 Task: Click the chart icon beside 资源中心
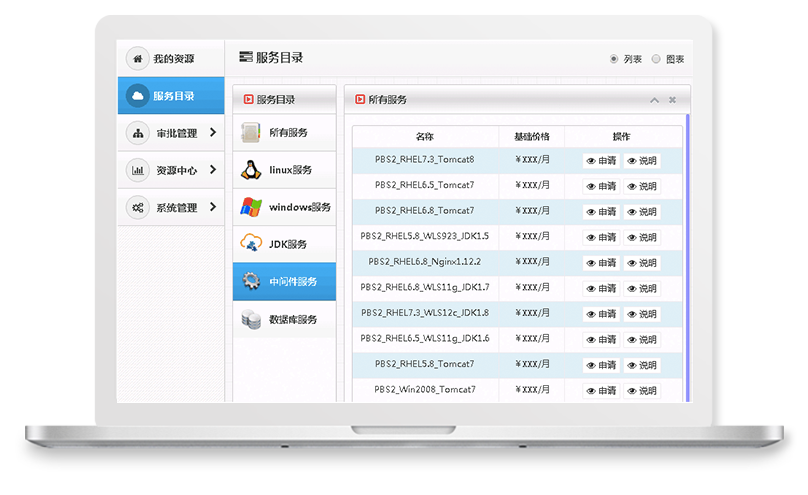[137, 170]
